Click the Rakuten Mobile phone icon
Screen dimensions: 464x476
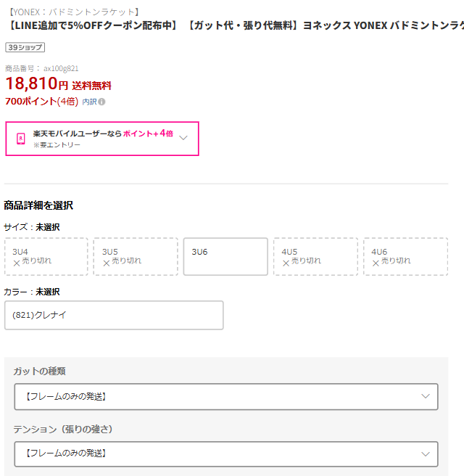(21, 139)
